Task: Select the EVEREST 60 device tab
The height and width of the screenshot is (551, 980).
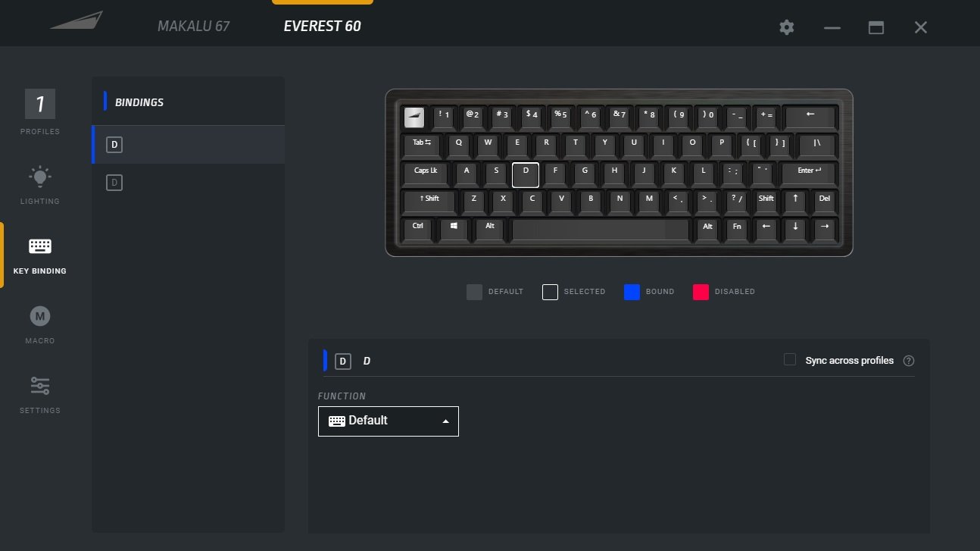Action: click(x=322, y=26)
